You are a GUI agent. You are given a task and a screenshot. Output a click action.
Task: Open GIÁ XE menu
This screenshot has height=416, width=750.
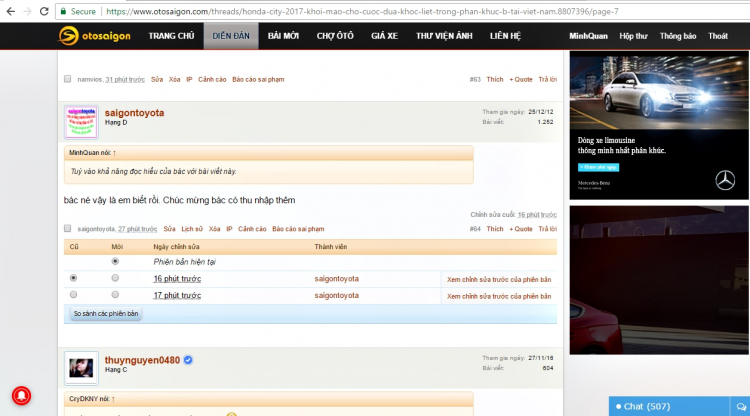[385, 36]
